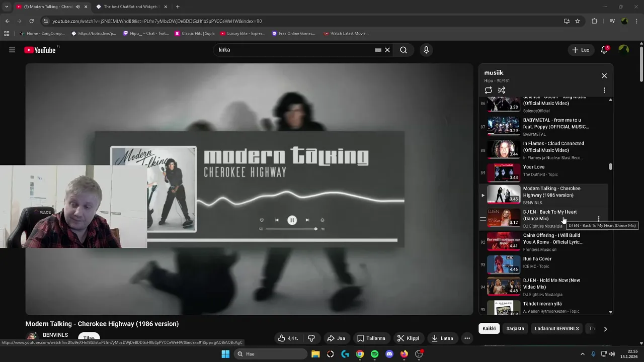The height and width of the screenshot is (362, 644).
Task: Play In Flames Cloud Connected in playlist
Action: [544, 149]
